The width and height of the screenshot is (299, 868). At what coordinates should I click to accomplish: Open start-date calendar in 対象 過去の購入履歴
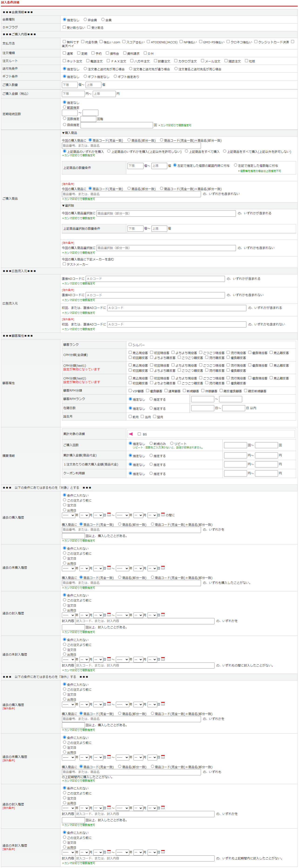(109, 514)
